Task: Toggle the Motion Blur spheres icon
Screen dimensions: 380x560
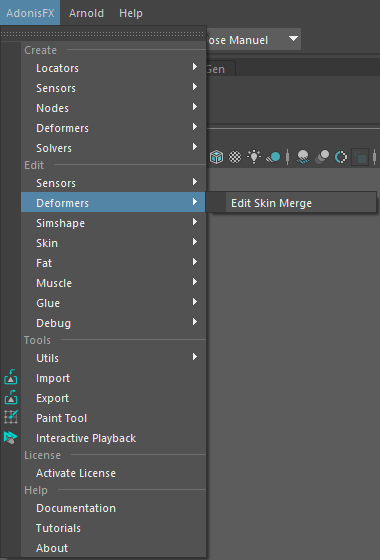Action: pyautogui.click(x=322, y=157)
